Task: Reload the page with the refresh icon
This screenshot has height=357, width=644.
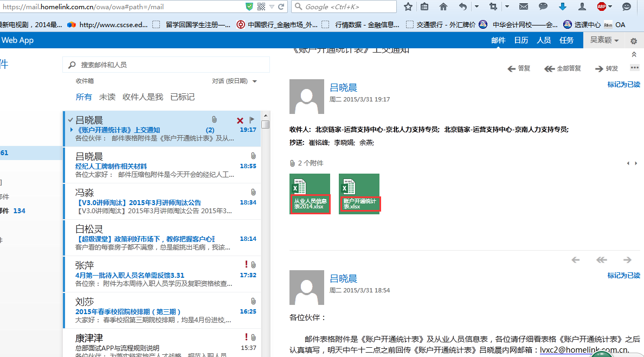Action: coord(281,7)
